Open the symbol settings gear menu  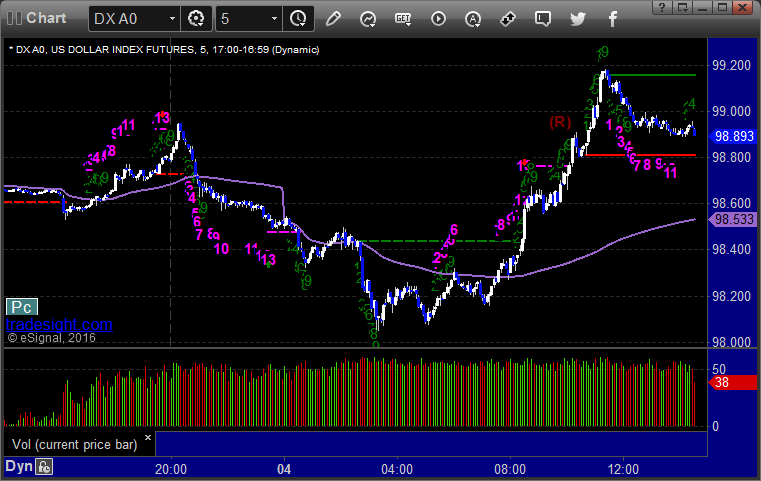[196, 19]
